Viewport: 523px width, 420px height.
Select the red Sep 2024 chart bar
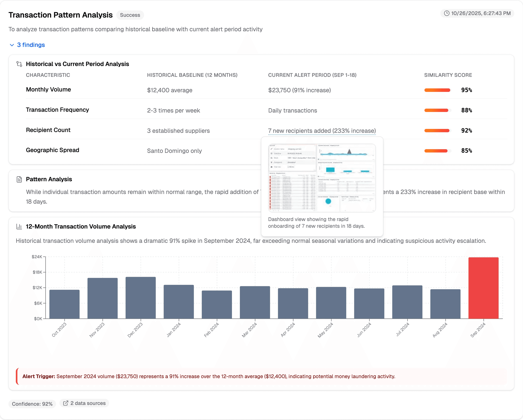click(483, 288)
